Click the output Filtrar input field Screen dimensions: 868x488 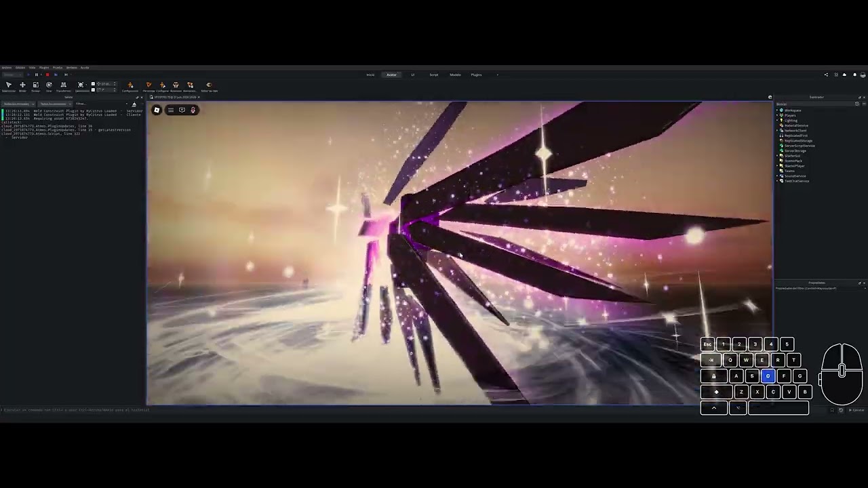[102, 104]
